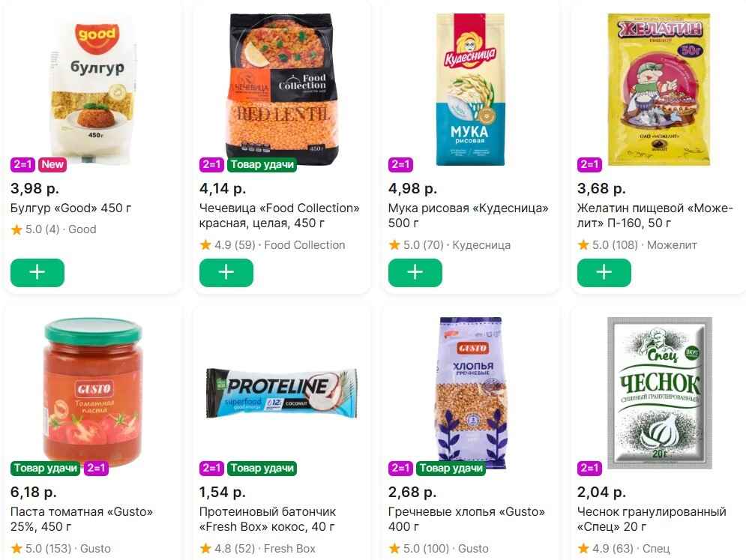
Task: Click Товар удачи badge on Чечевица
Action: (262, 165)
